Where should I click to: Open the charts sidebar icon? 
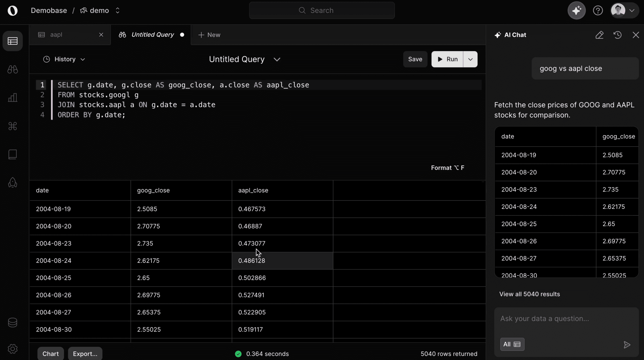tap(12, 98)
